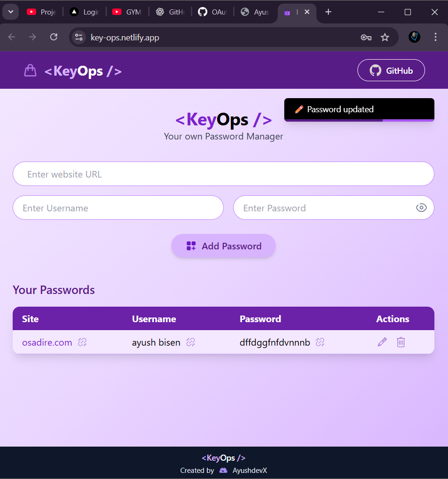View site information in address bar
The image size is (448, 479).
point(79,37)
